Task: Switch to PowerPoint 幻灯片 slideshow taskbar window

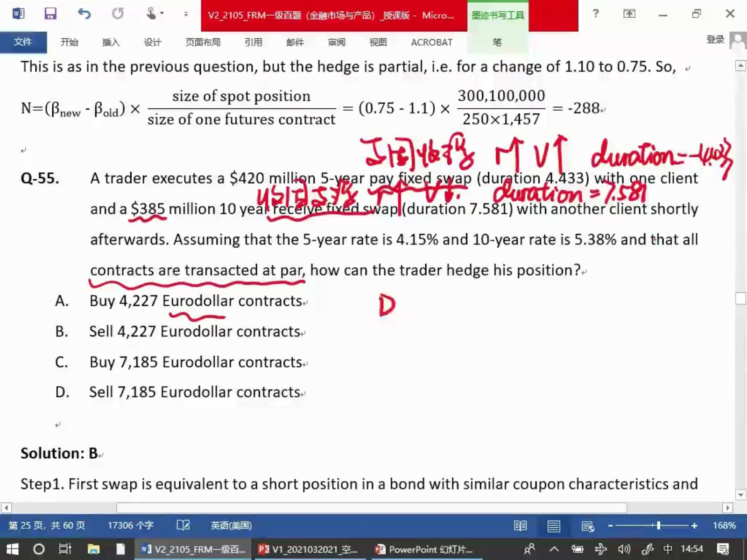Action: pos(425,549)
